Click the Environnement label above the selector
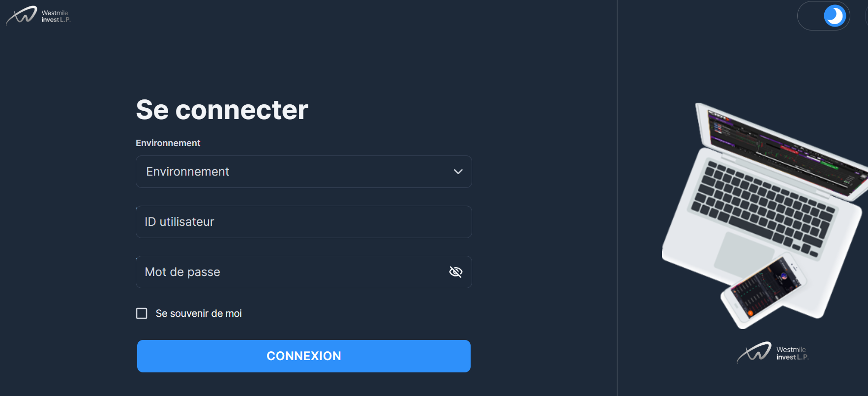868x396 pixels. 168,143
